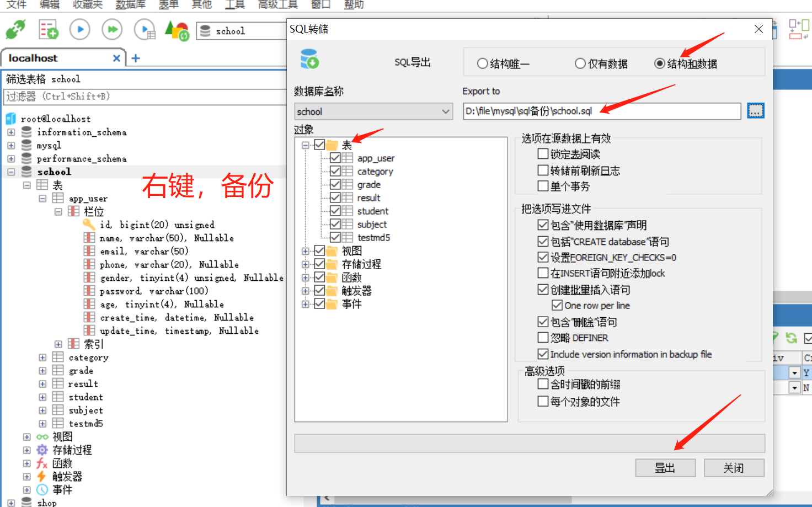This screenshot has height=507, width=812.
Task: Click the mysql database icon in tree
Action: pos(26,145)
